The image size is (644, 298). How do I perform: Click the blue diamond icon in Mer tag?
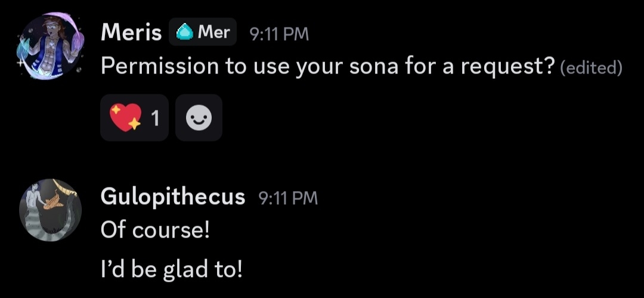pos(184,33)
